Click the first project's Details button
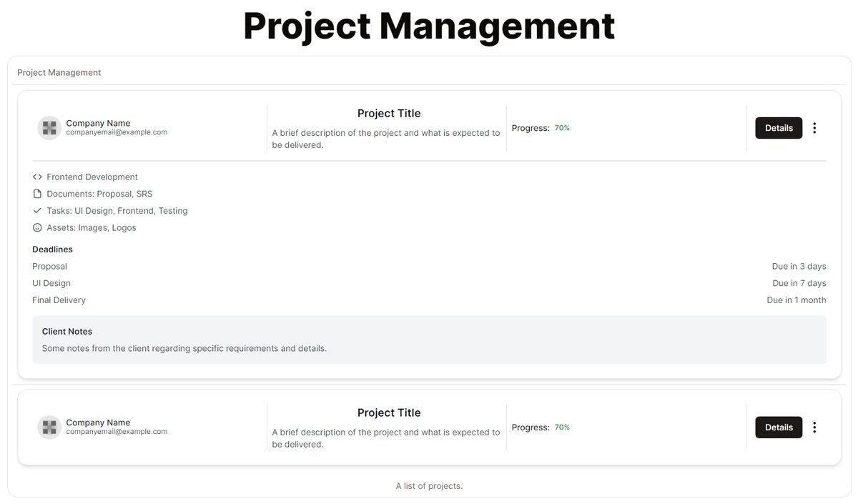 [779, 128]
